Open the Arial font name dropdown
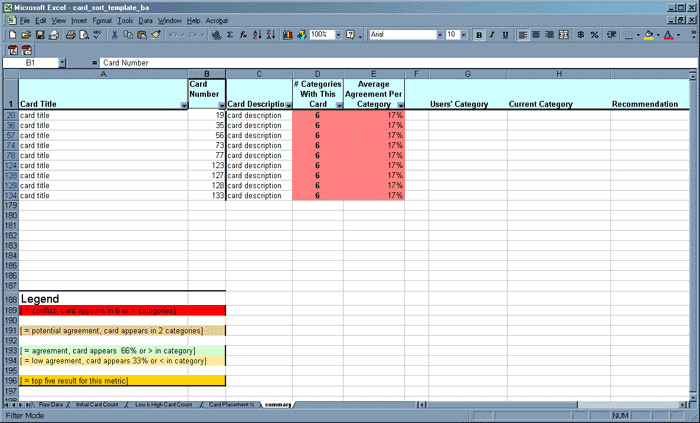This screenshot has height=423, width=700. point(438,34)
